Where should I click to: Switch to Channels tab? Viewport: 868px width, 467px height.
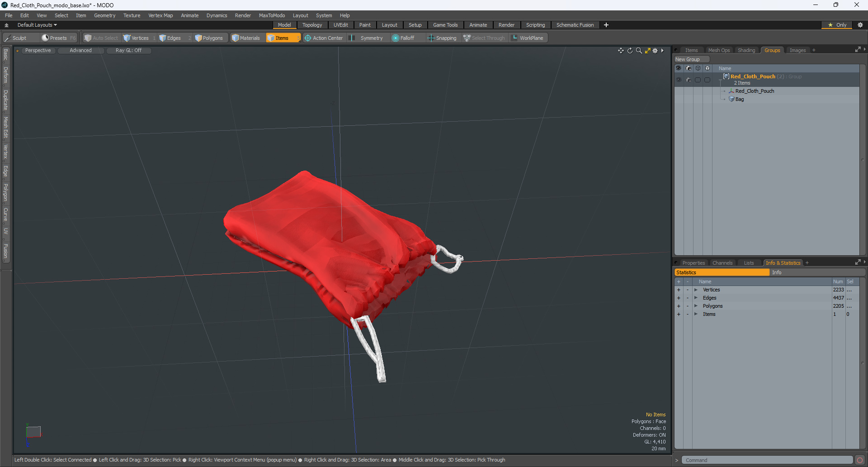click(x=722, y=263)
